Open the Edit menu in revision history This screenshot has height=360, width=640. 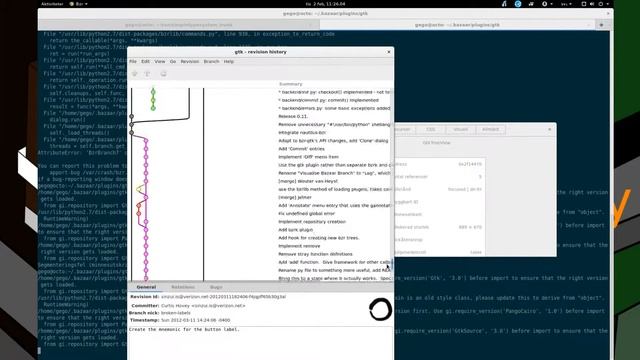[145, 62]
